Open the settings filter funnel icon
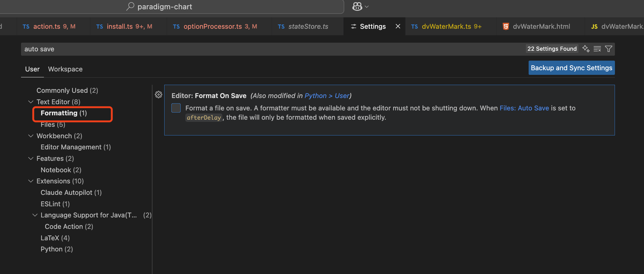Viewport: 644px width, 274px height. click(x=608, y=49)
